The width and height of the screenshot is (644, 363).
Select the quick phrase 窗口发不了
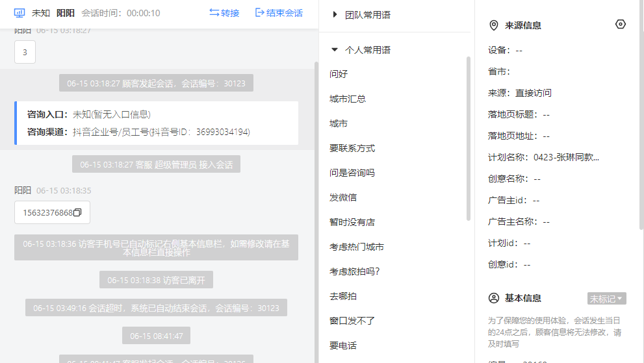[352, 320]
